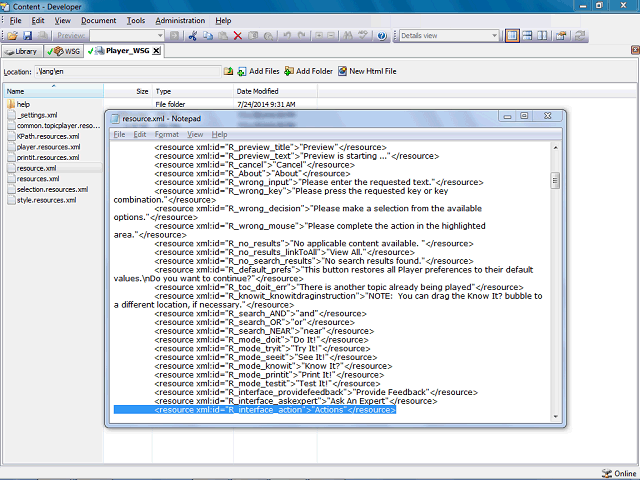640x480 pixels.
Task: Click the Expand all plus icon
Action: point(319,36)
